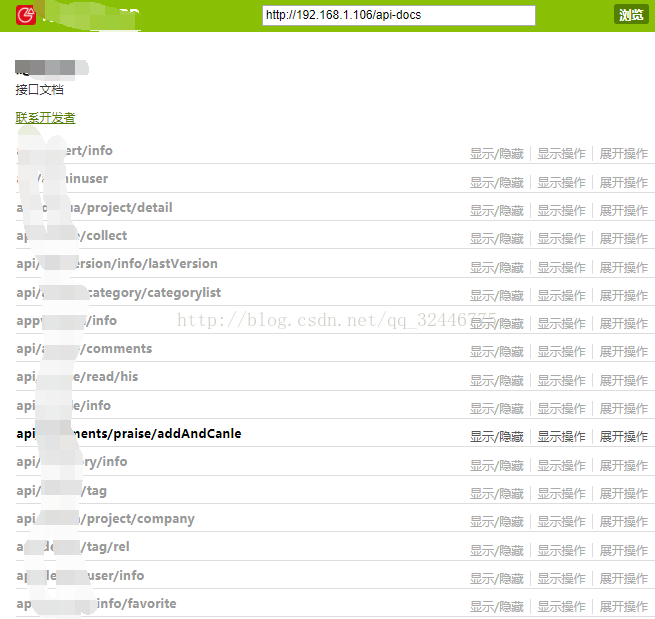Toggle 显示/隐藏 for the user/info row
Viewport: 655px width, 619px height.
(497, 578)
